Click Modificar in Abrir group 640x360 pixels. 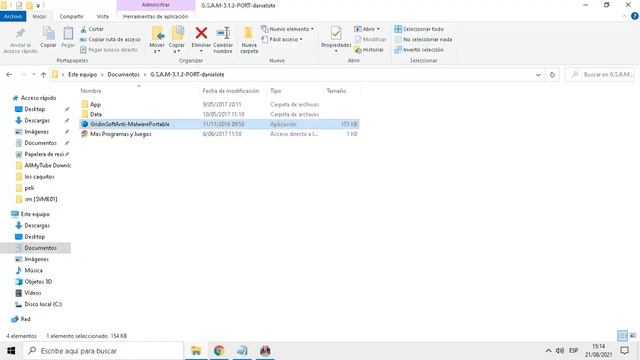tap(370, 40)
